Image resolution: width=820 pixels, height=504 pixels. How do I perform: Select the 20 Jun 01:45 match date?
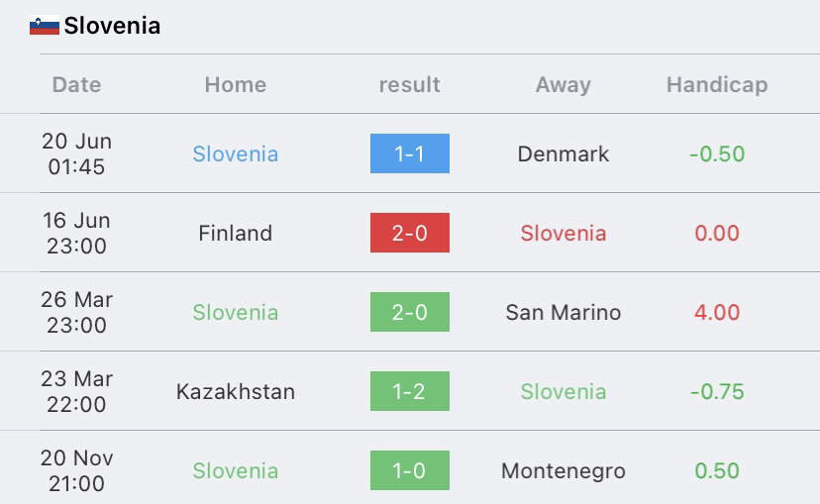76,153
